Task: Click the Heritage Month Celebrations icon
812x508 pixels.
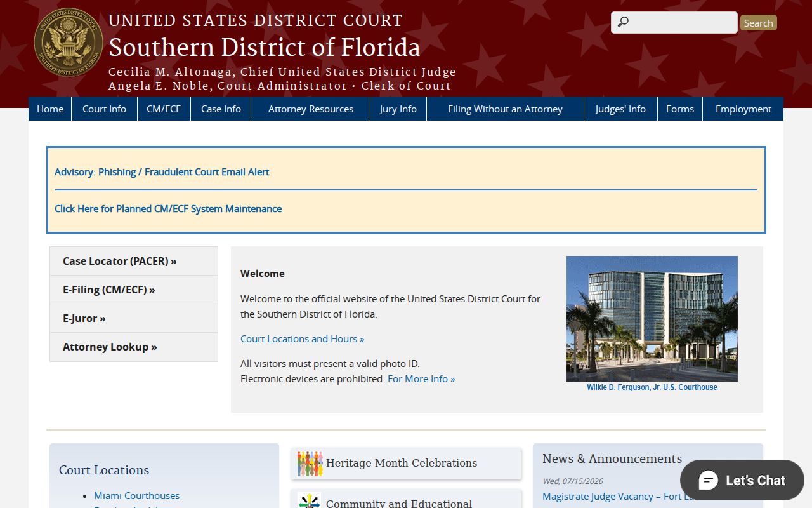Action: click(x=310, y=464)
